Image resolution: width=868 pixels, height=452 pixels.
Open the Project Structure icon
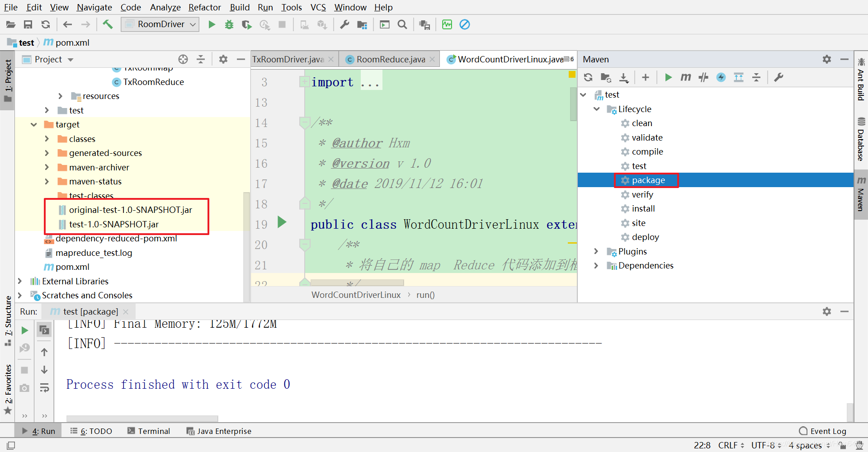pyautogui.click(x=362, y=24)
